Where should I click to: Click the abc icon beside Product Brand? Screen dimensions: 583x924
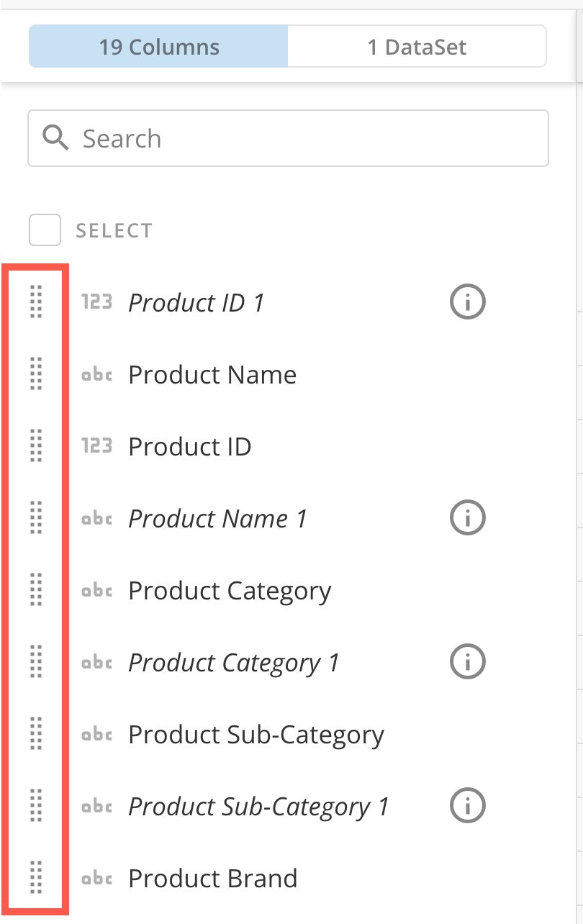point(99,878)
